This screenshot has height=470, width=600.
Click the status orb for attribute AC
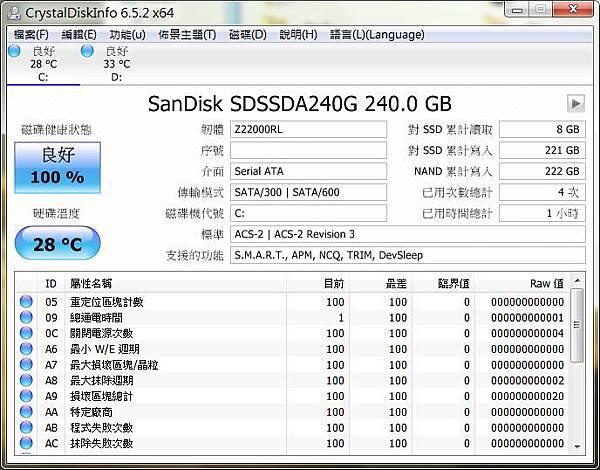(26, 443)
